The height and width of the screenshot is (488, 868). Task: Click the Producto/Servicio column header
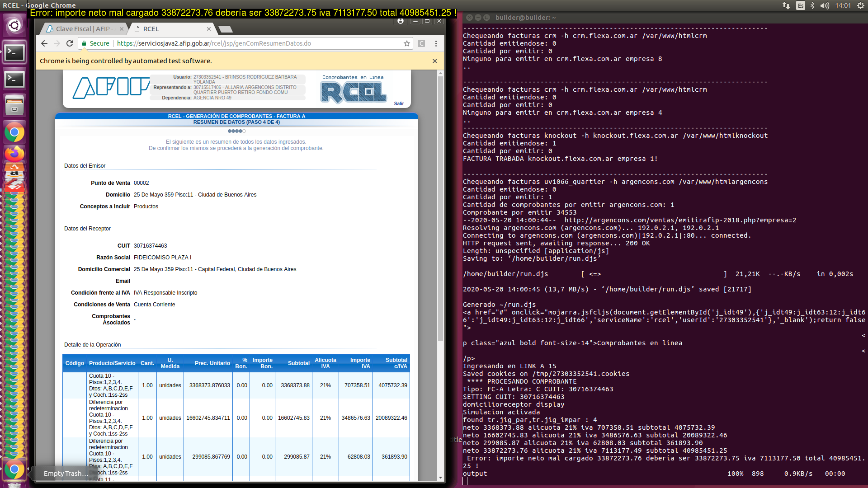(x=112, y=363)
